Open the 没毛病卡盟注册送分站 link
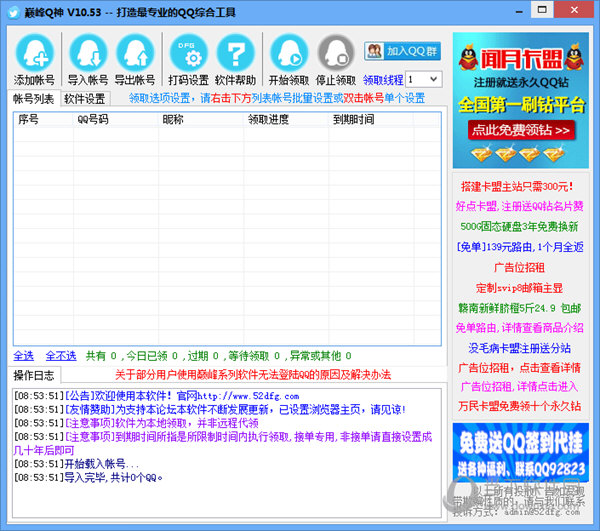Viewport: 600px width, 531px height. 519,348
